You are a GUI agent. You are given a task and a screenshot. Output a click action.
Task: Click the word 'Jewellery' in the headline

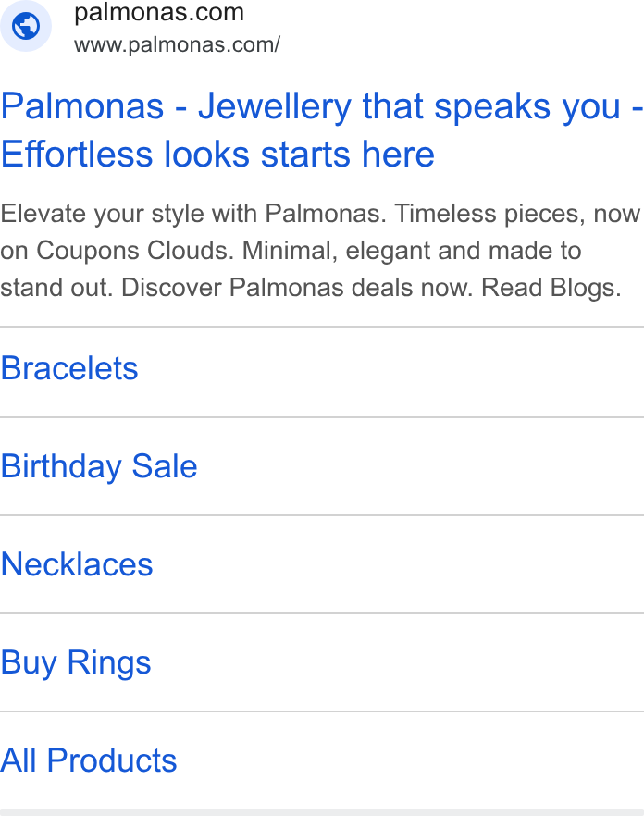275,106
